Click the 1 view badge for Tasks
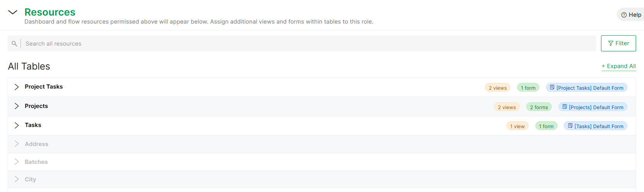This screenshot has width=644, height=192. coord(517,126)
